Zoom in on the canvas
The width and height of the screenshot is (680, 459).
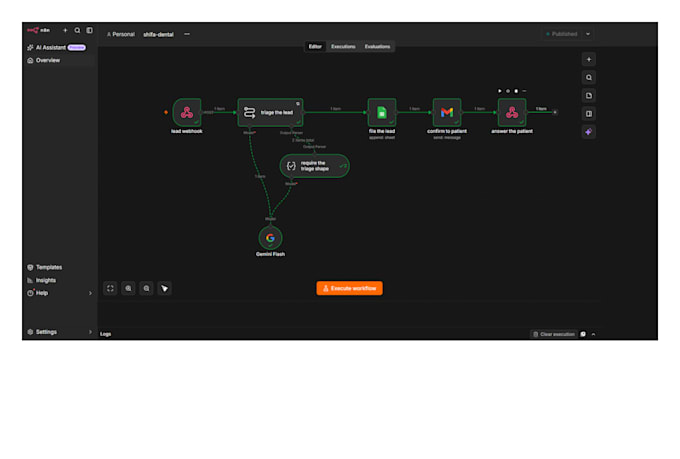(x=128, y=289)
